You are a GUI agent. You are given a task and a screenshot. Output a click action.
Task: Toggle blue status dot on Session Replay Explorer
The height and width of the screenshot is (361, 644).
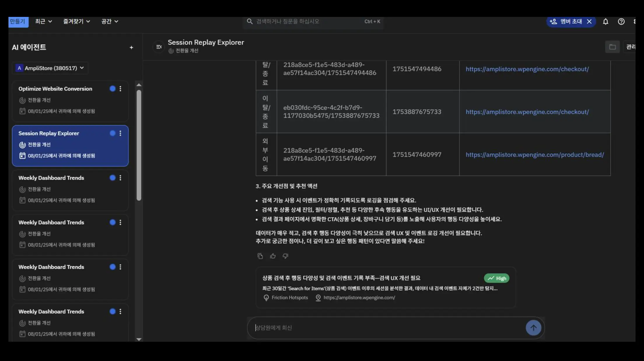tap(113, 133)
